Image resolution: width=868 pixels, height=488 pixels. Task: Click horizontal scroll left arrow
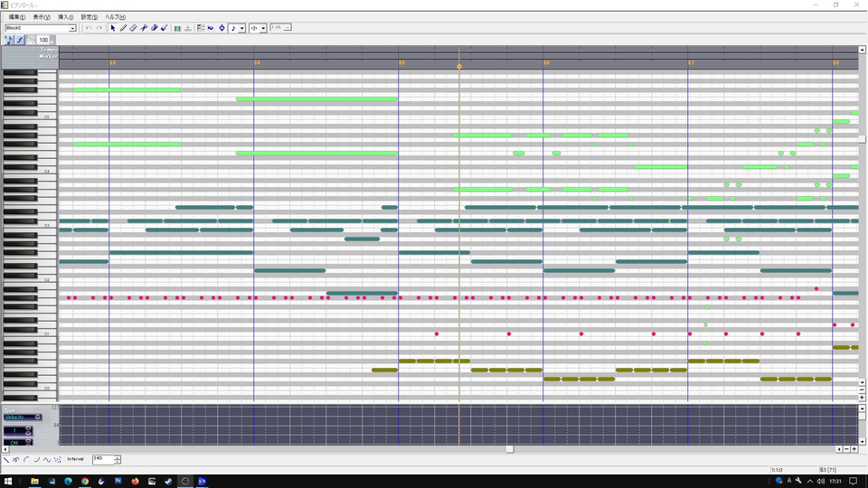pos(6,449)
